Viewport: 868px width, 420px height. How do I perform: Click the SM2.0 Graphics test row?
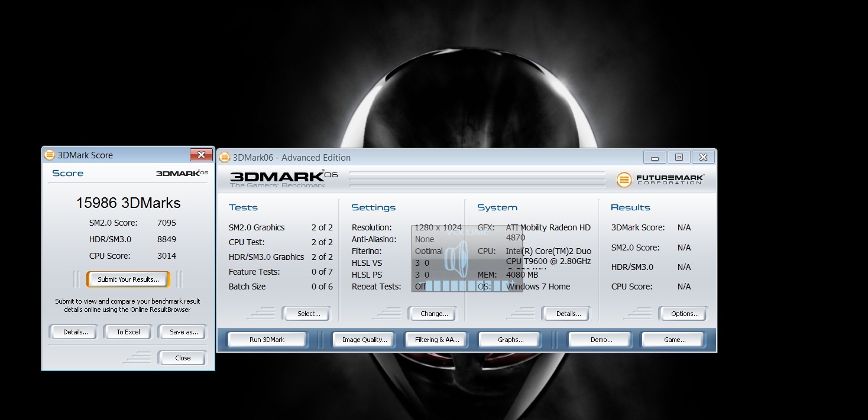(281, 227)
